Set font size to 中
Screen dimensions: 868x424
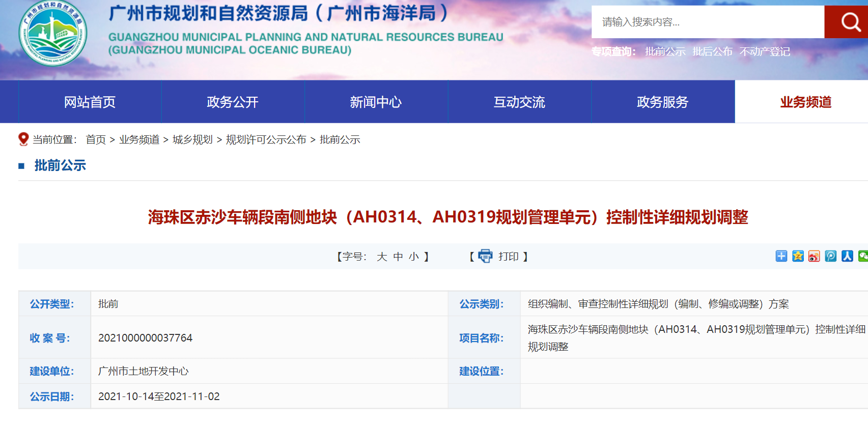pyautogui.click(x=398, y=257)
